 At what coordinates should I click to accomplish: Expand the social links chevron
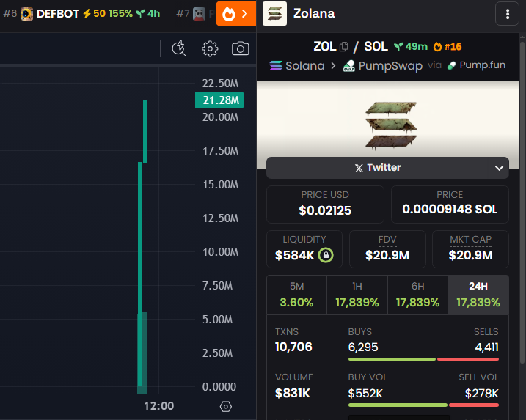(x=499, y=168)
